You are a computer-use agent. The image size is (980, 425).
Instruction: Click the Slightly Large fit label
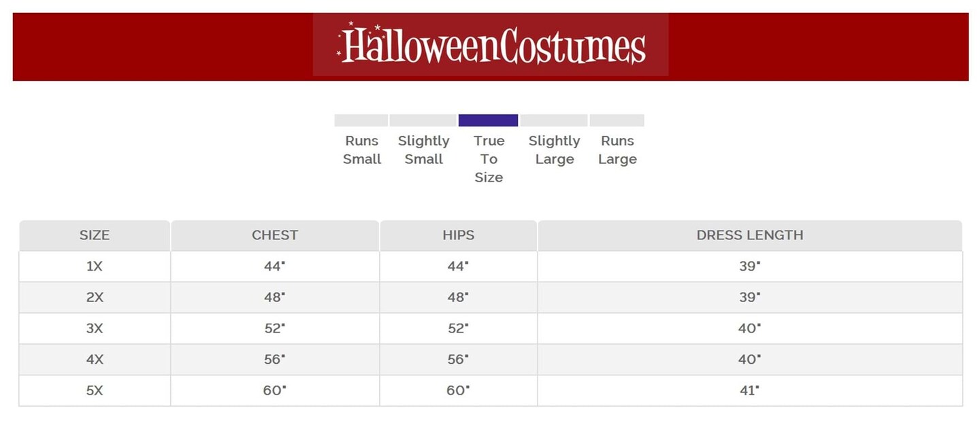click(554, 150)
